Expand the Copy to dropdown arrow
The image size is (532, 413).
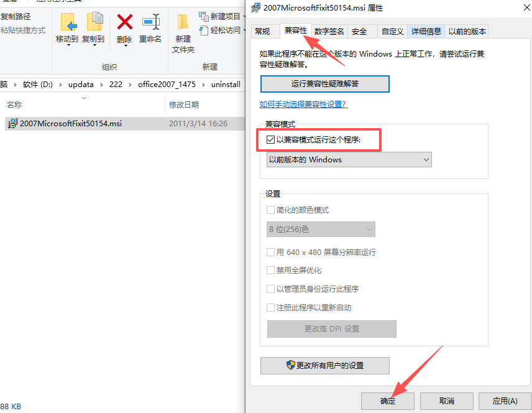point(94,45)
